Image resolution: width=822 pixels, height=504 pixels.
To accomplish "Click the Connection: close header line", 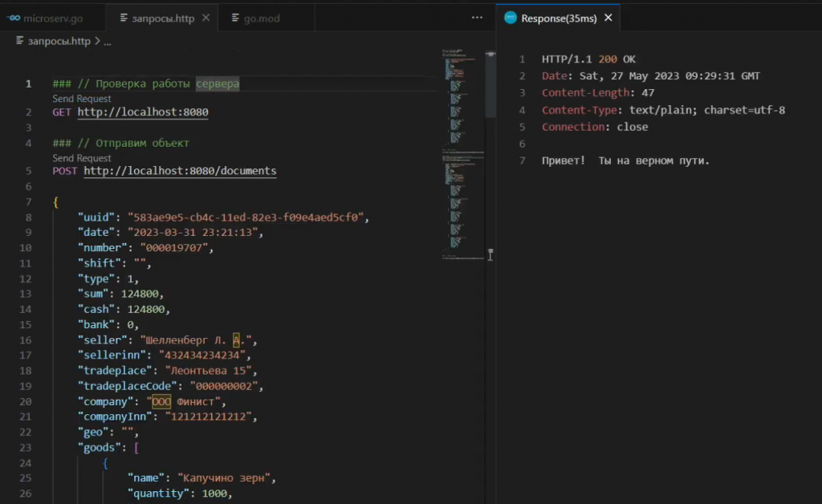I will tap(595, 127).
